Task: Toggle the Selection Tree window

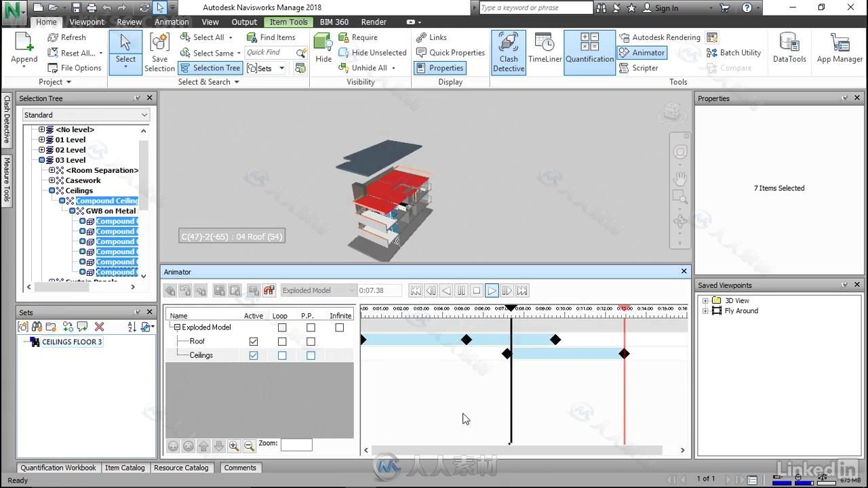Action: (210, 68)
